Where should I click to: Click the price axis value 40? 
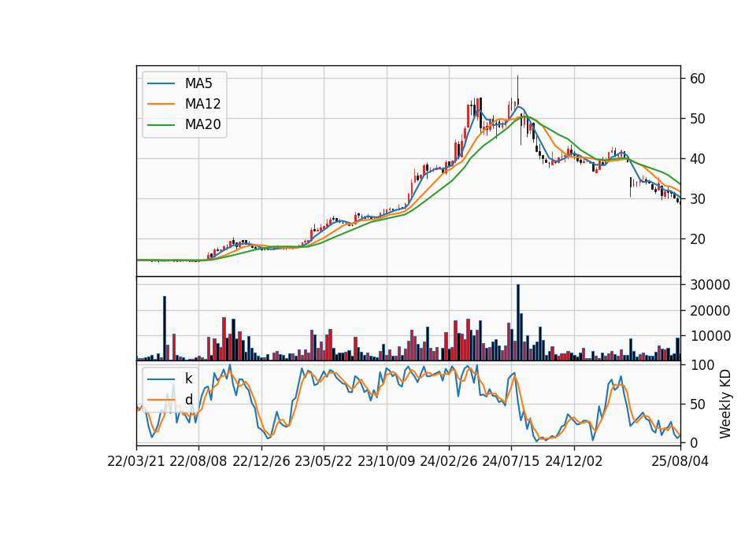click(x=697, y=158)
